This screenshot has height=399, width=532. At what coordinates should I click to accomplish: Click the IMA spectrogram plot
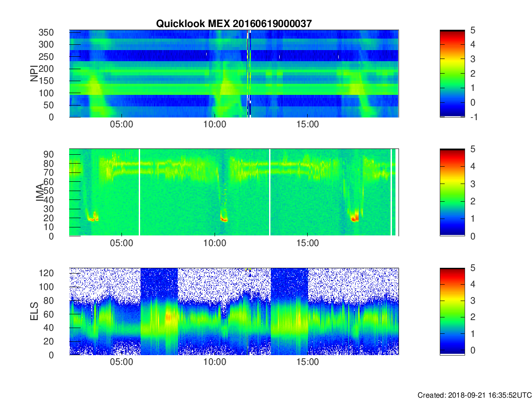234,192
